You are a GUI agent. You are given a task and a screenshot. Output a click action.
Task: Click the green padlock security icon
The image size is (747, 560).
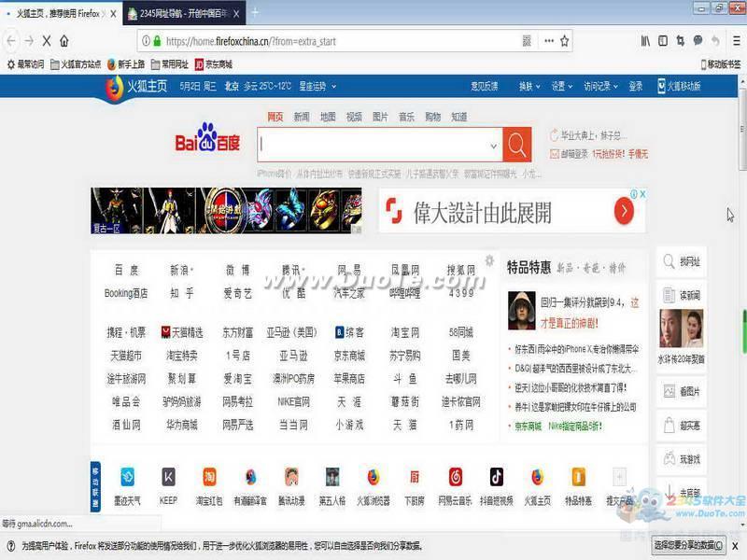(157, 41)
